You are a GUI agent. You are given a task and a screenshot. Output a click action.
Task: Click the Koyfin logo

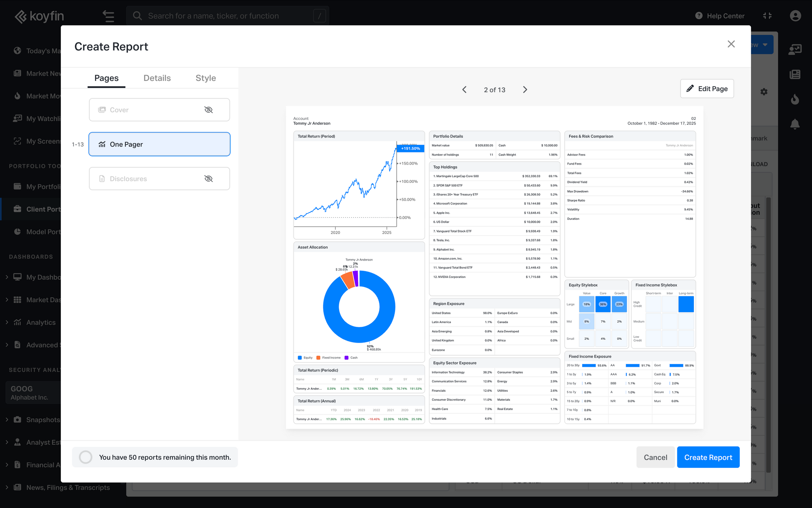(39, 16)
